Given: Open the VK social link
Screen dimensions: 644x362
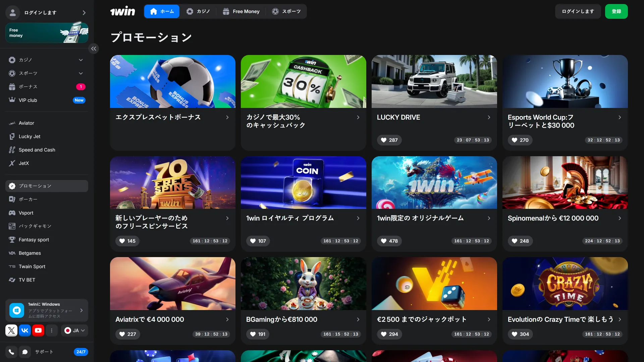Looking at the screenshot, I should [x=25, y=330].
